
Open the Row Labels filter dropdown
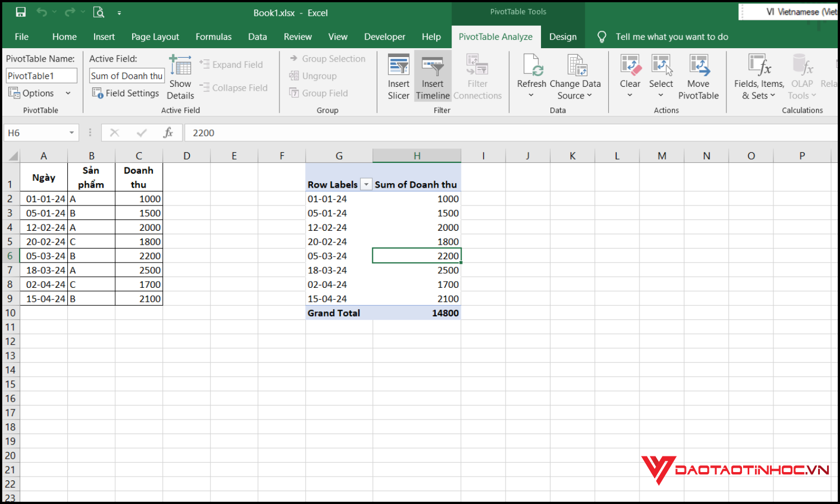pos(366,184)
